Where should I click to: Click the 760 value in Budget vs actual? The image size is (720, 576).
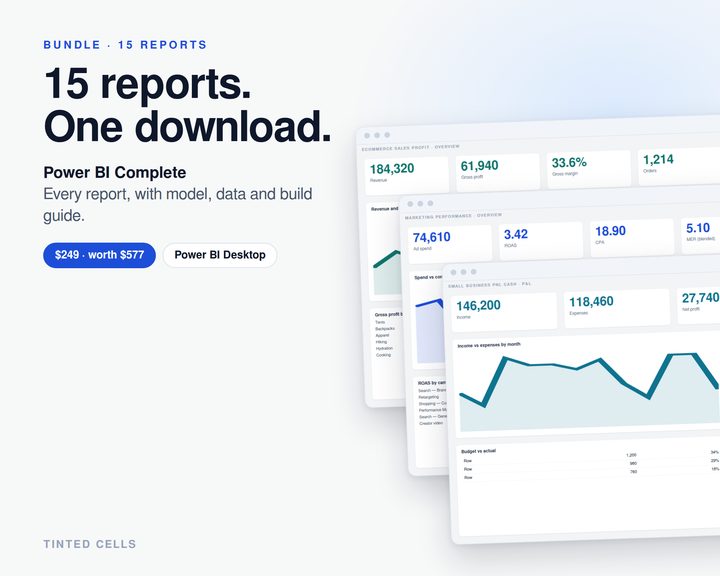[633, 472]
